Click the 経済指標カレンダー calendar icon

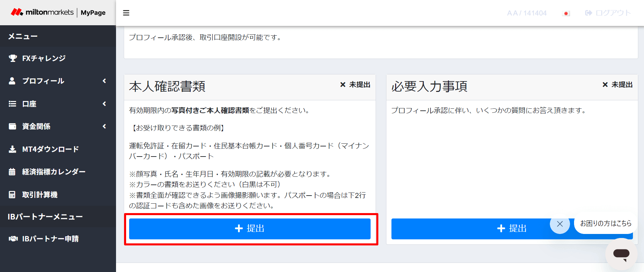12,172
